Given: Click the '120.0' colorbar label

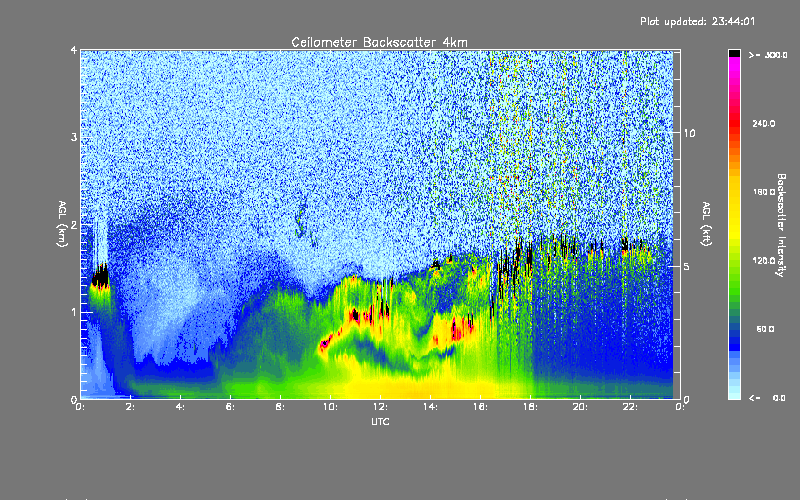Looking at the screenshot, I should coord(764,261).
